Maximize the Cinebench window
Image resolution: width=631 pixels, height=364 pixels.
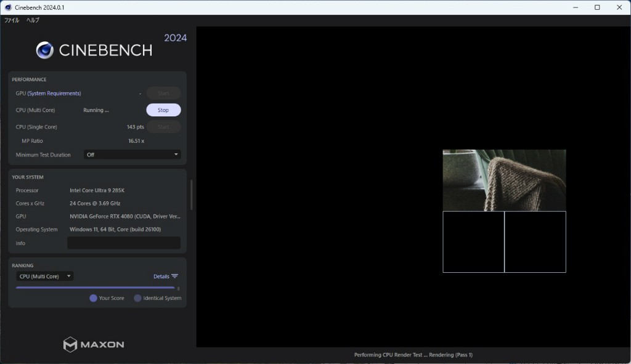pos(597,7)
